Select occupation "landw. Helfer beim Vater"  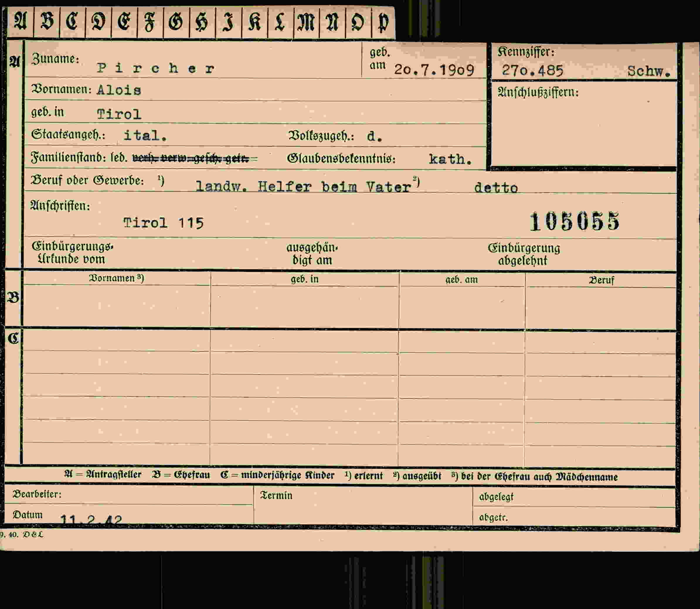tap(303, 187)
